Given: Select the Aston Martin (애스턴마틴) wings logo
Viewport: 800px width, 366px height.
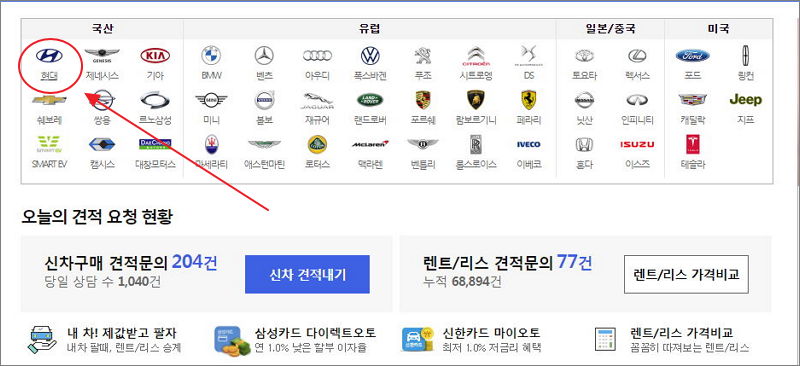Looking at the screenshot, I should [264, 144].
